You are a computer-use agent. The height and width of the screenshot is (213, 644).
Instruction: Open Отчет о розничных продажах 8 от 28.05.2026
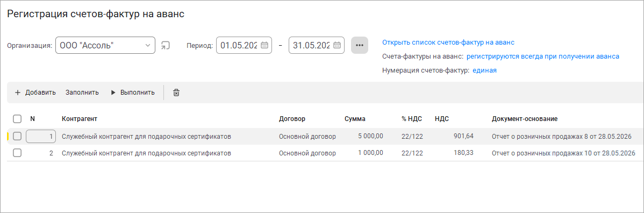tap(561, 137)
